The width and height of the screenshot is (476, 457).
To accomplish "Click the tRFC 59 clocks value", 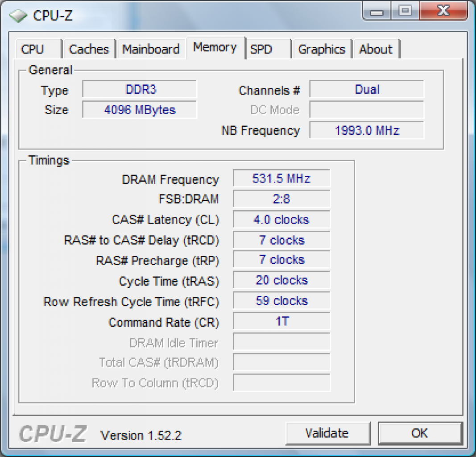I will 281,301.
